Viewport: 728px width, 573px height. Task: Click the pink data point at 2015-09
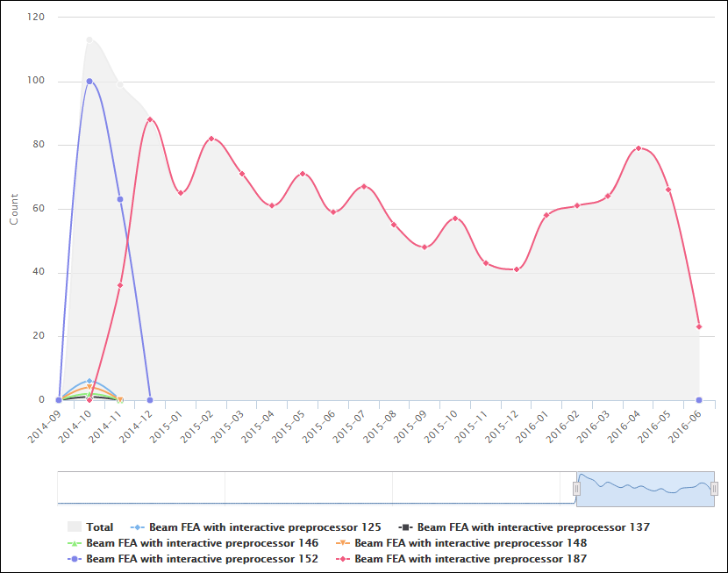click(425, 247)
